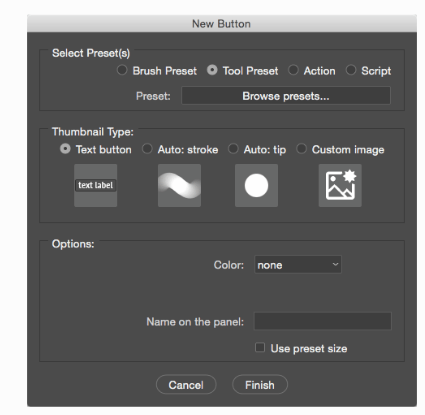Open the Color dropdown set to none
This screenshot has width=425, height=415.
coord(298,265)
